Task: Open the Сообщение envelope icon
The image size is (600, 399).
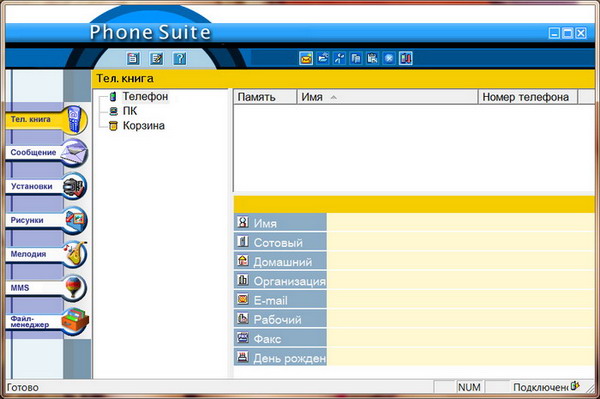Action: coord(75,153)
